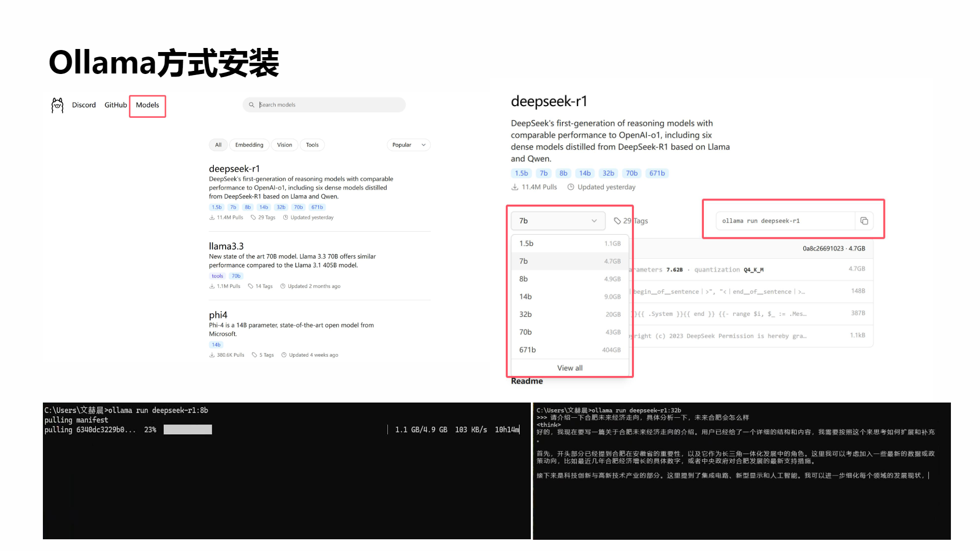The height and width of the screenshot is (551, 980).
Task: Choose 32b 20GB dropdown option
Action: 570,314
